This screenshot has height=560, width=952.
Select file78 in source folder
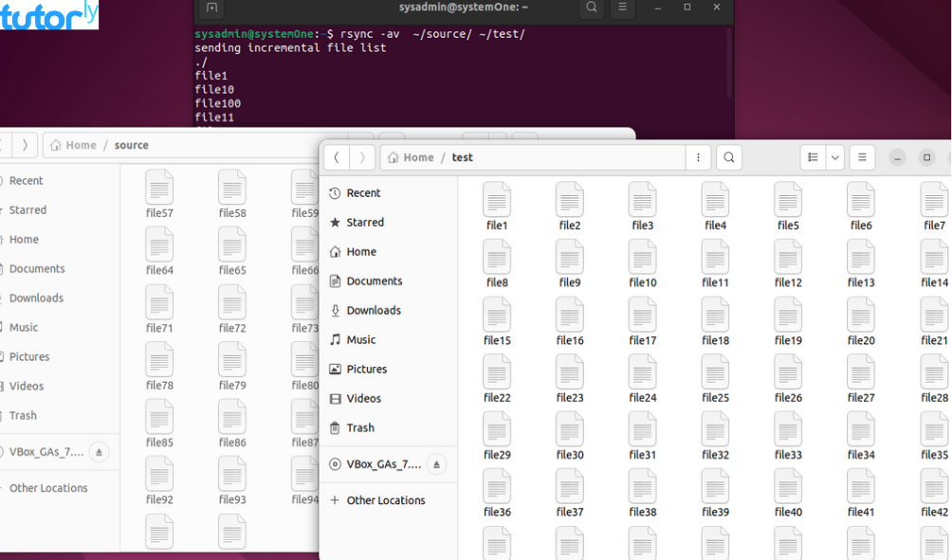tap(159, 366)
